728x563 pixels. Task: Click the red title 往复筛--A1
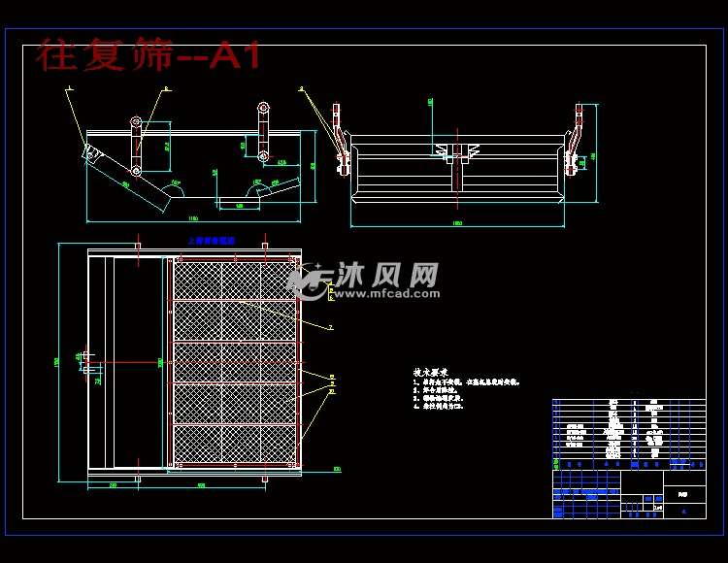(149, 55)
